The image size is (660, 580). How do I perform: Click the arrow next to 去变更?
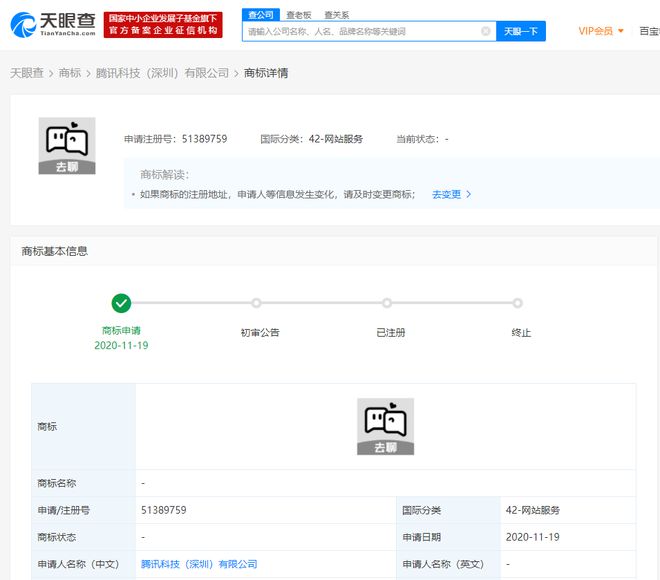[x=469, y=194]
